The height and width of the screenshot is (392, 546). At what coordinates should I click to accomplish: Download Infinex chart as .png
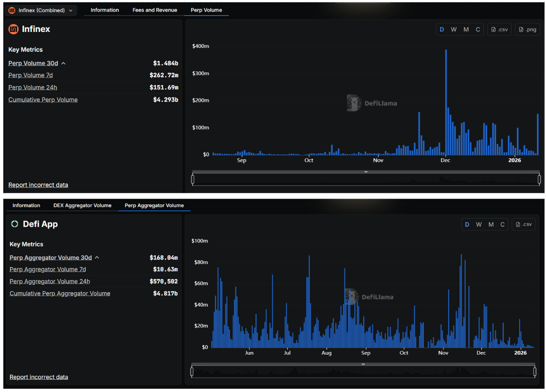(527, 29)
